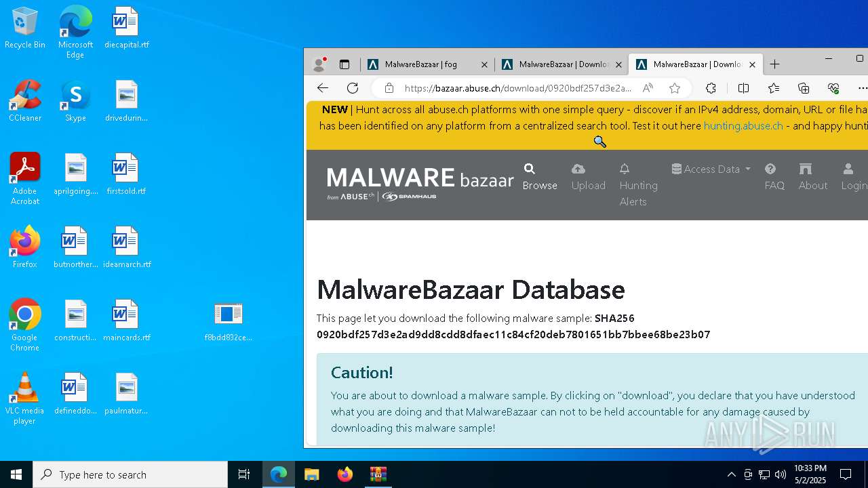View site information lock icon
The image size is (868, 488).
[x=389, y=88]
